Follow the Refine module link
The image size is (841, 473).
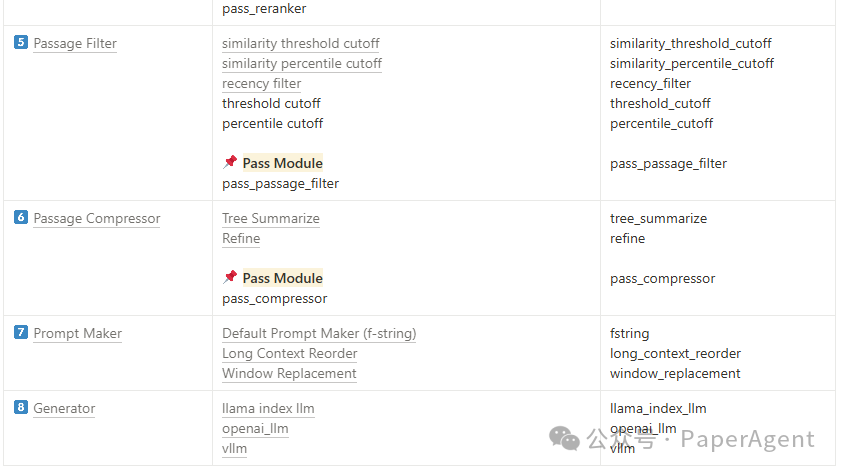(x=241, y=239)
